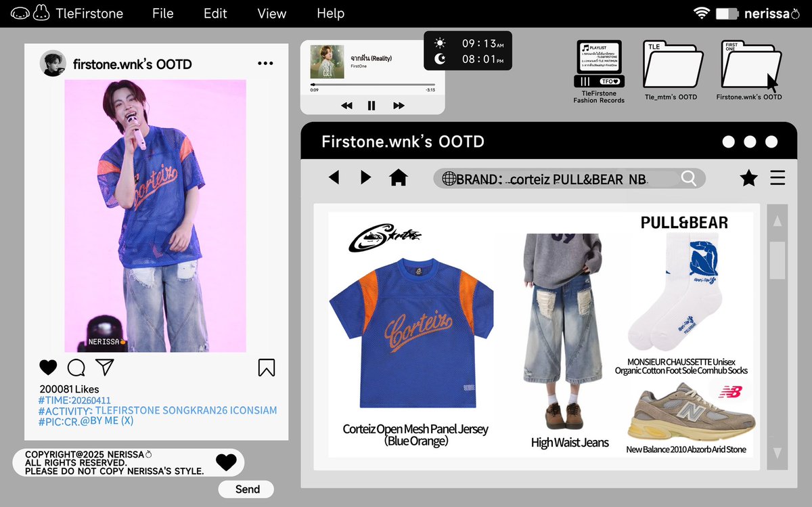This screenshot has height=507, width=812.
Task: Open the Help menu
Action: pyautogui.click(x=330, y=14)
